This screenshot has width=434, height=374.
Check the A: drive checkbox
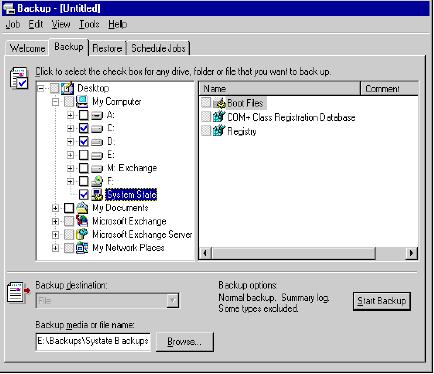83,115
